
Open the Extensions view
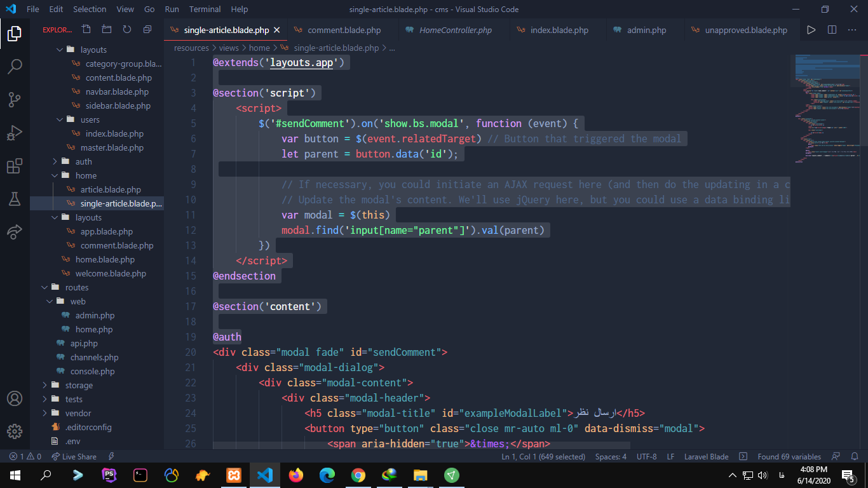tap(15, 166)
